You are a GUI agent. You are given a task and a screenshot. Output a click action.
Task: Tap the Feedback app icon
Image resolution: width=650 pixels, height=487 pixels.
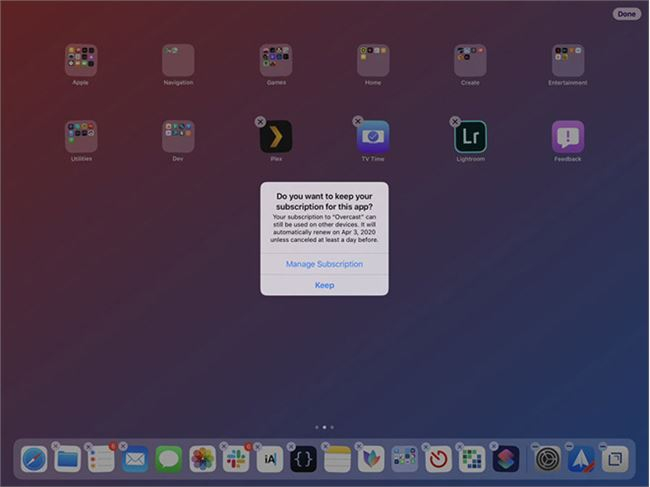click(568, 136)
